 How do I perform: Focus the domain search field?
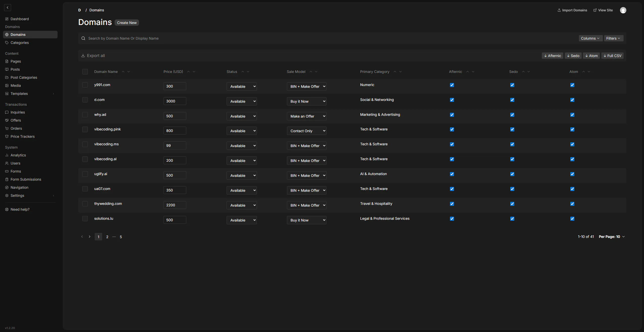[x=328, y=38]
